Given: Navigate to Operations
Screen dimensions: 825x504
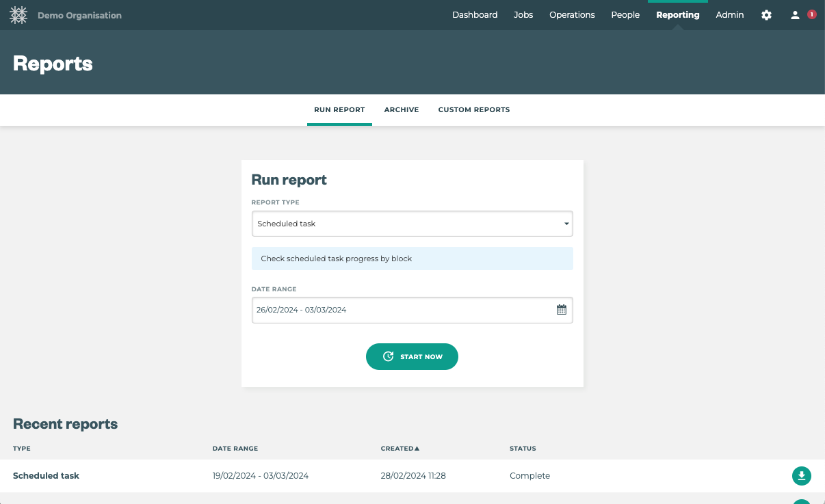Looking at the screenshot, I should tap(572, 15).
